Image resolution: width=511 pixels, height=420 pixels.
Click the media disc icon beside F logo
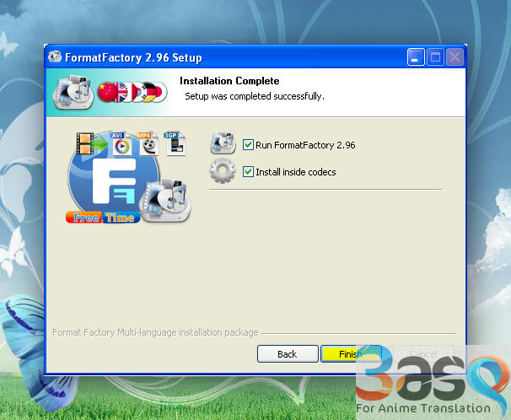165,201
